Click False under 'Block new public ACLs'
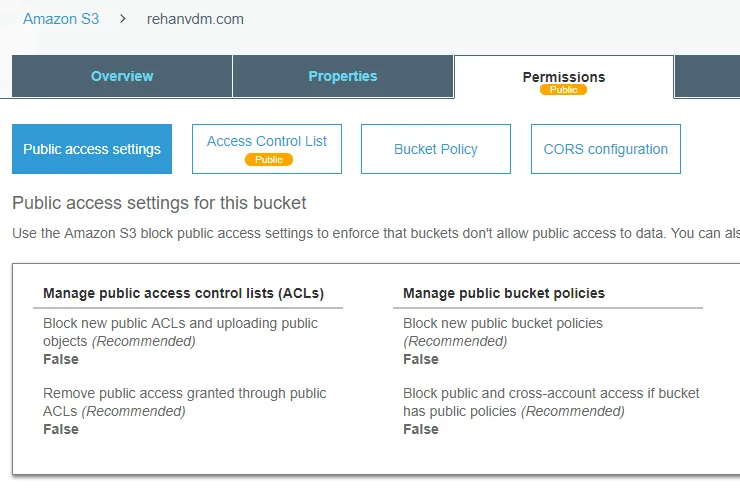Screen dimensions: 740x494 pyautogui.click(x=61, y=359)
